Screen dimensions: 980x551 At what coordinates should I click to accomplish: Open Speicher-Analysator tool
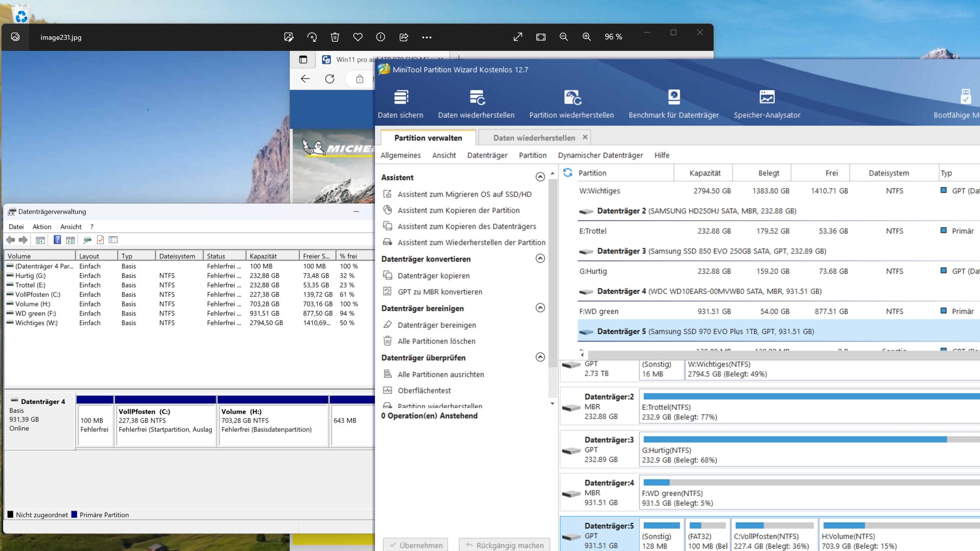point(767,104)
